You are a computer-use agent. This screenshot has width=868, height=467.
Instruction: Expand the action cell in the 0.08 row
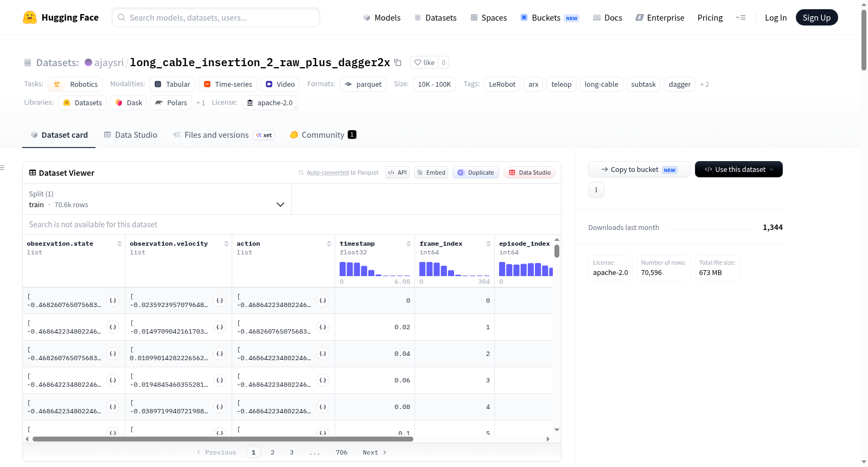pyautogui.click(x=323, y=407)
